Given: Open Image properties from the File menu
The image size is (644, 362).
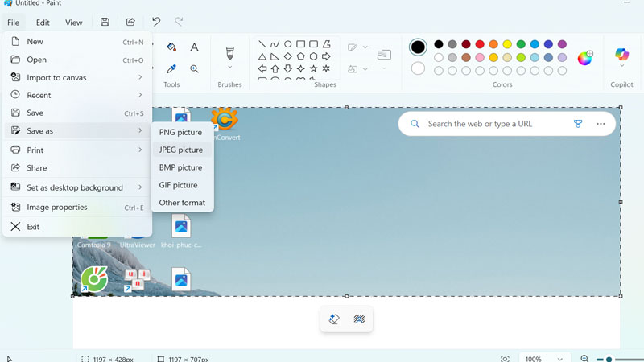Looking at the screenshot, I should click(57, 207).
